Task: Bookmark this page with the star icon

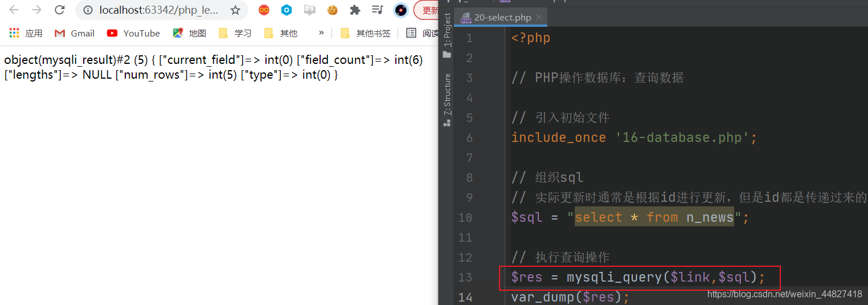Action: tap(235, 10)
